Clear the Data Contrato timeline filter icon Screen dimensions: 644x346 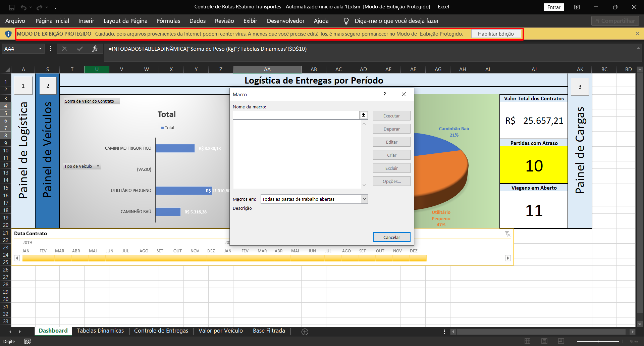pyautogui.click(x=507, y=234)
